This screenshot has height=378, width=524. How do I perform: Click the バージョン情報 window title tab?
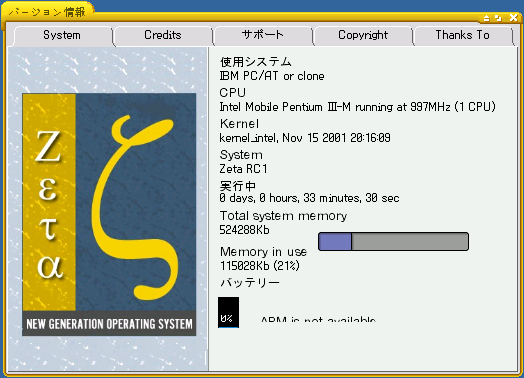click(x=47, y=12)
